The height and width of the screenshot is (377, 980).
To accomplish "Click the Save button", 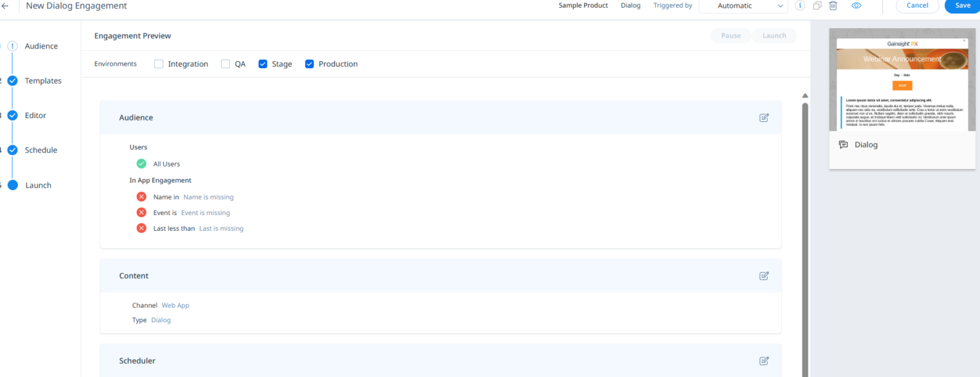I will coord(962,5).
